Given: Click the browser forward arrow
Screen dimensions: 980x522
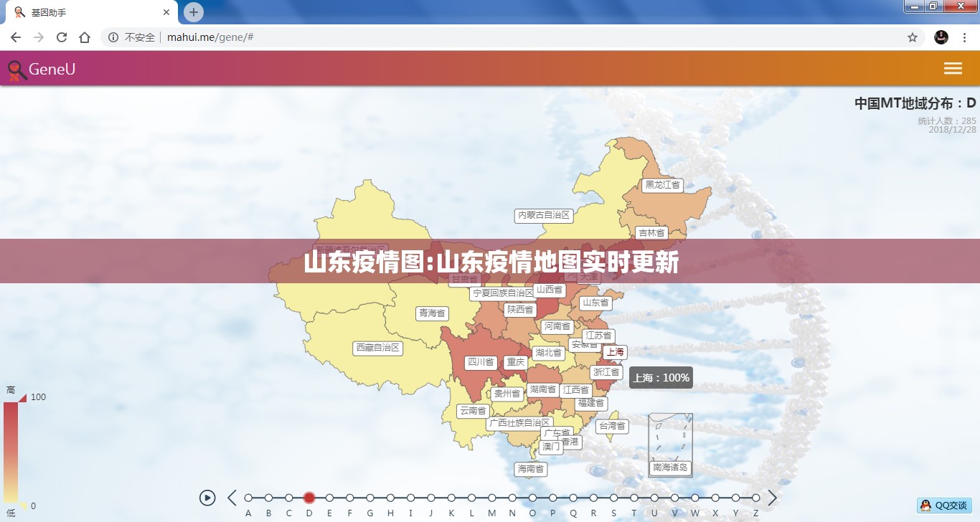Looking at the screenshot, I should coord(39,37).
